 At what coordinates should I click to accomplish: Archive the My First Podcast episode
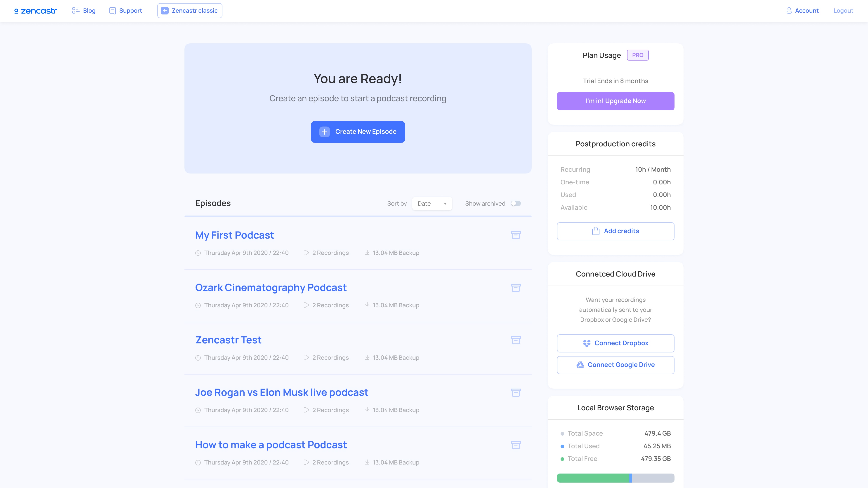click(x=516, y=235)
